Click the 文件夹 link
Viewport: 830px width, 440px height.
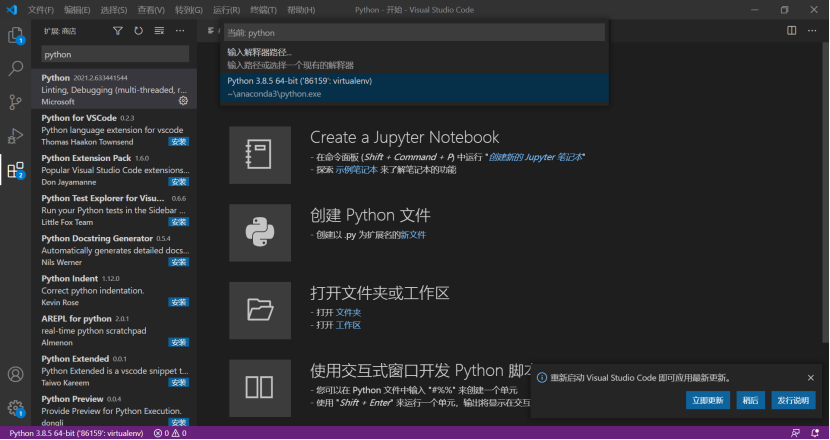click(x=348, y=312)
